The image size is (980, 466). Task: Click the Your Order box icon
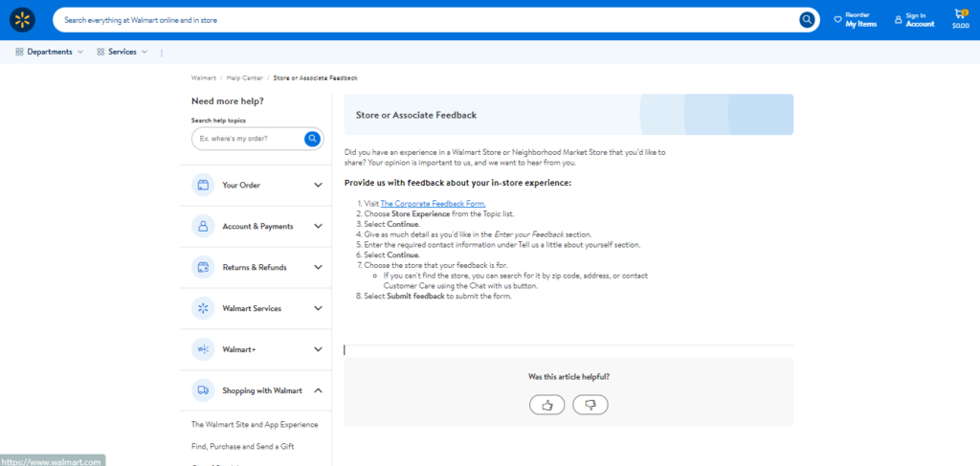[203, 185]
